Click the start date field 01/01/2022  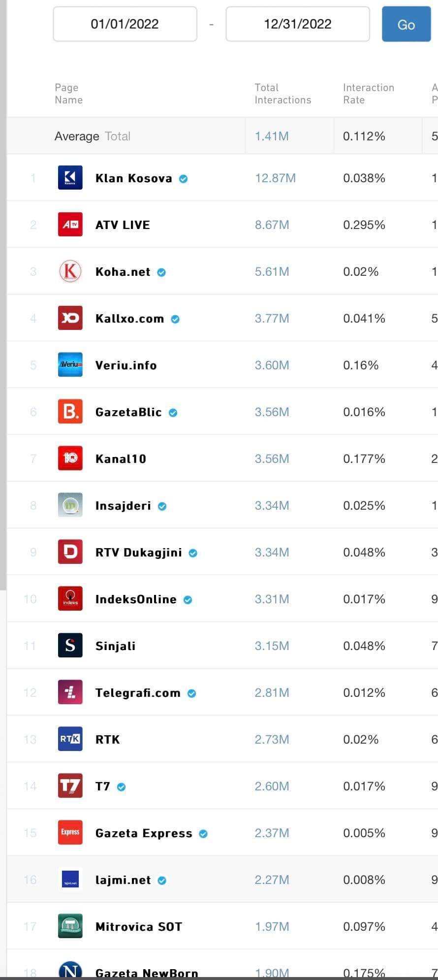(x=125, y=24)
